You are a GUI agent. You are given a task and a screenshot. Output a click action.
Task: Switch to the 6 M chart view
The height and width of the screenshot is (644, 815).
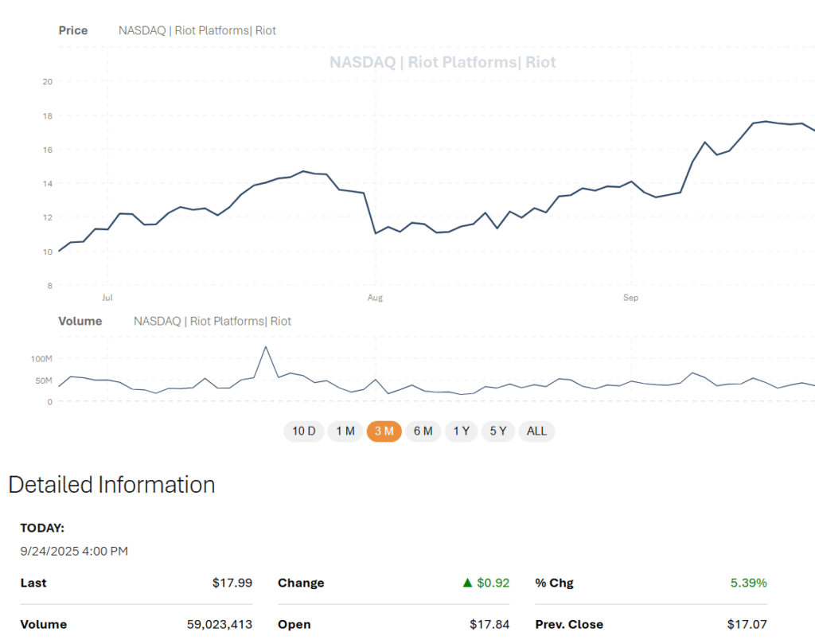423,431
